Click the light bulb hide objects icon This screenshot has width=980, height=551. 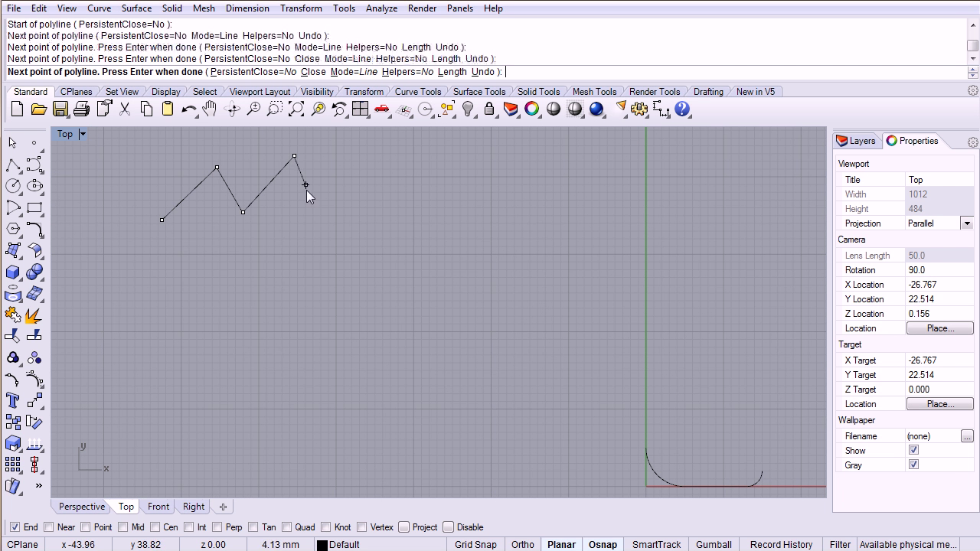pyautogui.click(x=469, y=109)
